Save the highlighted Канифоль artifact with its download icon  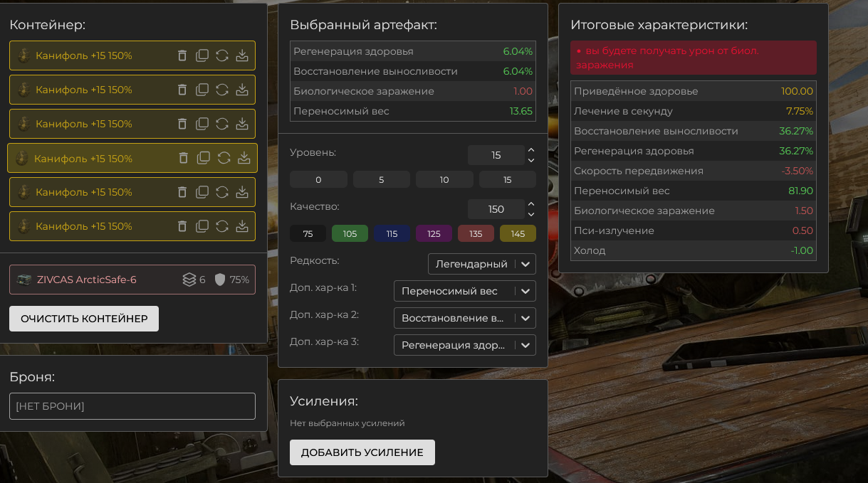[244, 158]
